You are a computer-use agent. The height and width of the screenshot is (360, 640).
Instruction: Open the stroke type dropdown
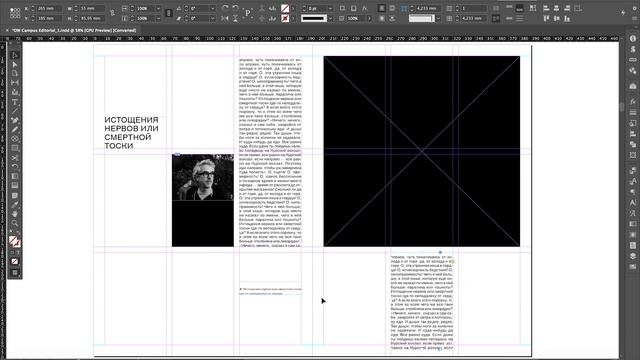point(330,18)
